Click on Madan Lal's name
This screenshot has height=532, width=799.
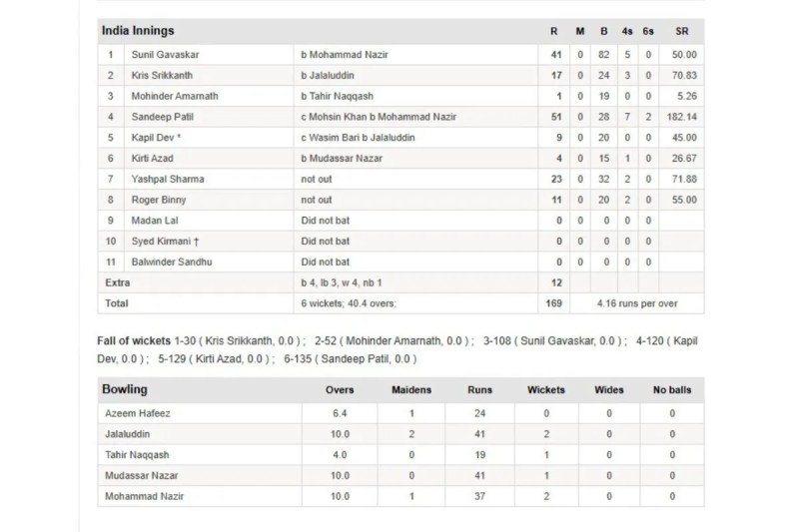pos(151,221)
